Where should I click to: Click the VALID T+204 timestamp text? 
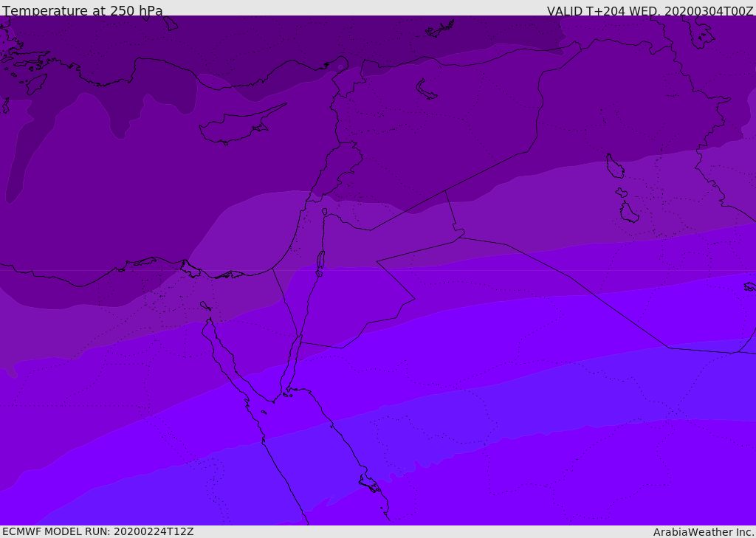(650, 10)
